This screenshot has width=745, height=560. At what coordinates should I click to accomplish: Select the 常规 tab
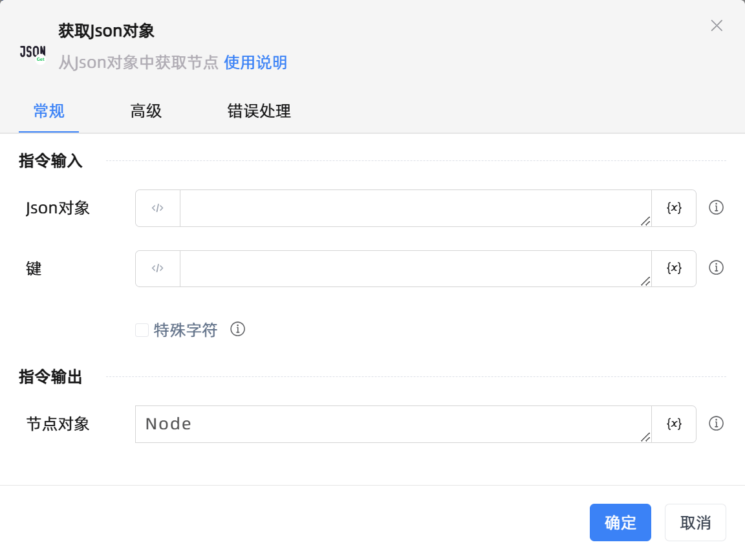[x=49, y=111]
